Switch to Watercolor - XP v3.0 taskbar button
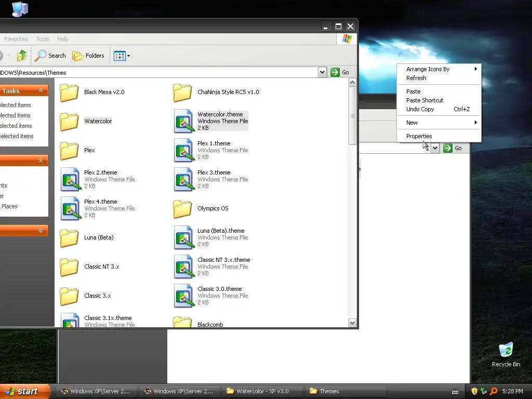Screen dimensions: 532x399 [x=262, y=391]
